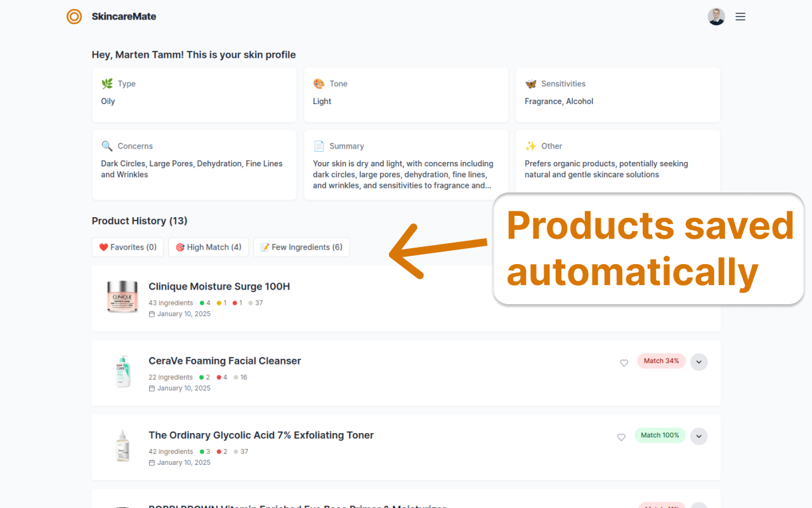This screenshot has width=812, height=508.
Task: Open the user profile avatar
Action: point(716,17)
